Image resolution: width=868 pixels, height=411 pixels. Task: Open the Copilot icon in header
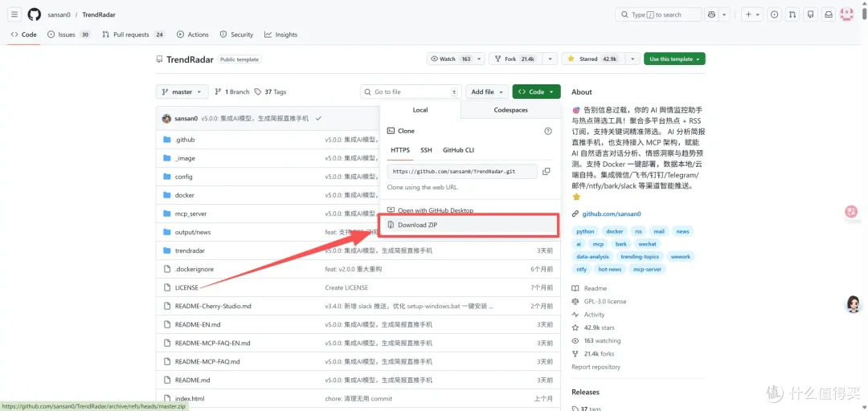[712, 14]
